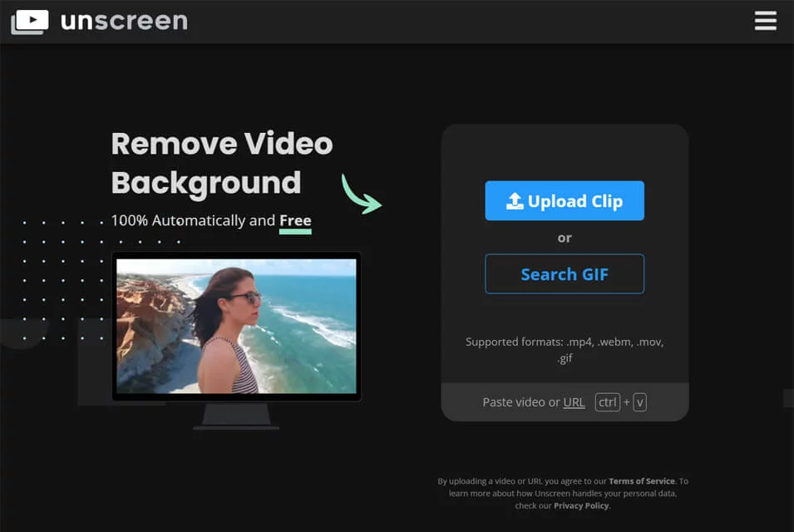Open the Privacy Policy link
The image size is (794, 532).
pos(581,505)
